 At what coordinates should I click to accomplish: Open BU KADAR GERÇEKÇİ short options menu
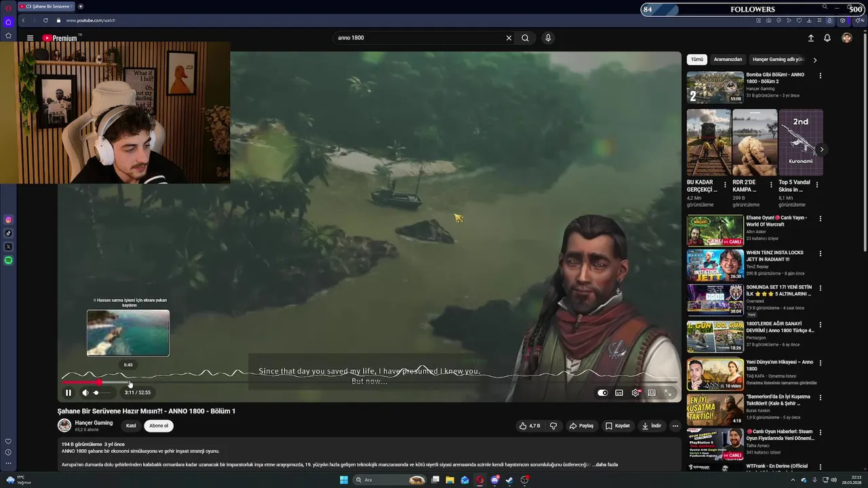pyautogui.click(x=725, y=184)
